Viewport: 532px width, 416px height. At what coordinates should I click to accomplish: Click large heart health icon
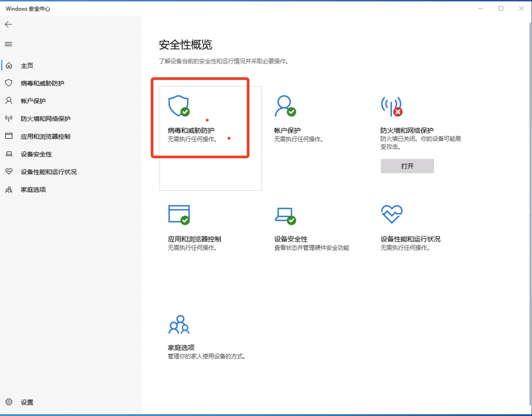tap(392, 214)
